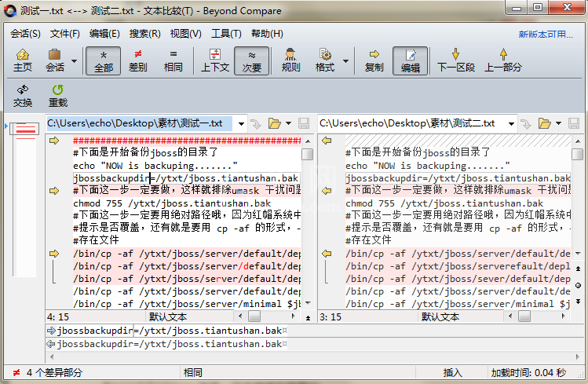
Task: Jump to 下一区段 next section
Action: click(455, 60)
